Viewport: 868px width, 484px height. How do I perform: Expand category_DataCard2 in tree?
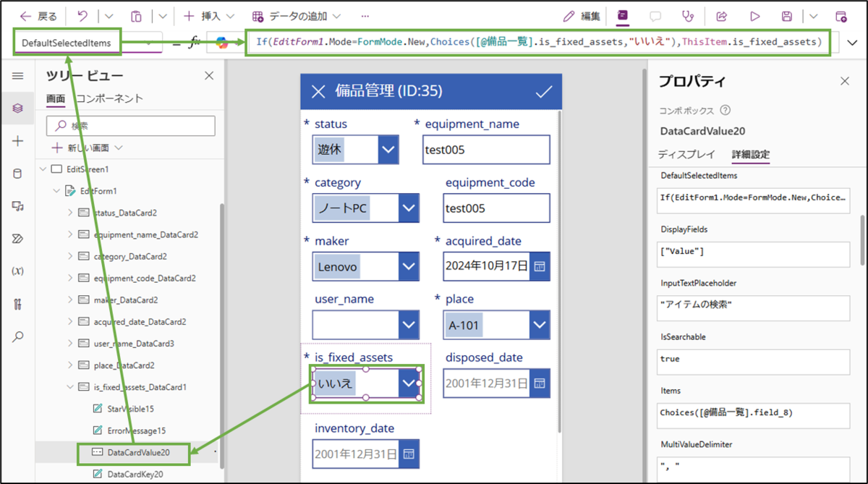click(x=70, y=256)
